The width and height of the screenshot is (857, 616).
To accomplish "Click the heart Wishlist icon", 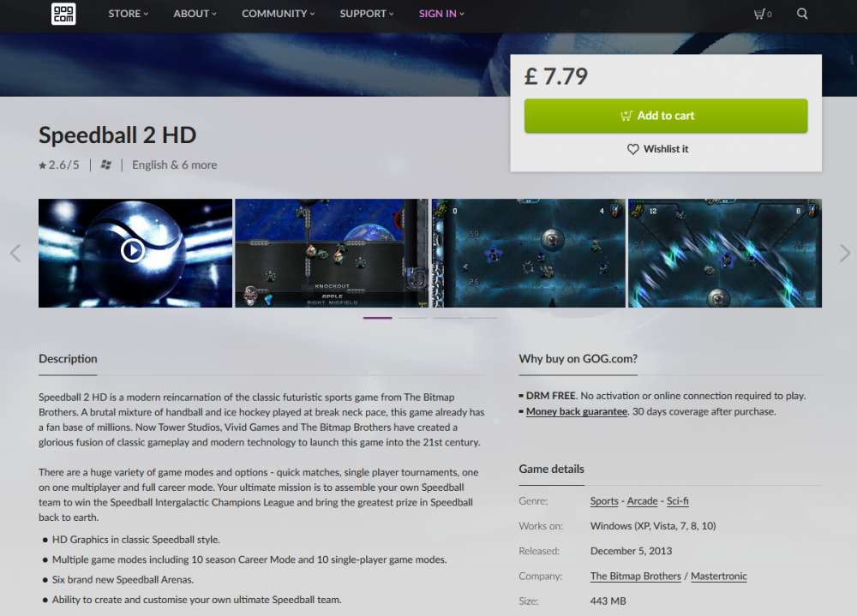I will click(633, 149).
